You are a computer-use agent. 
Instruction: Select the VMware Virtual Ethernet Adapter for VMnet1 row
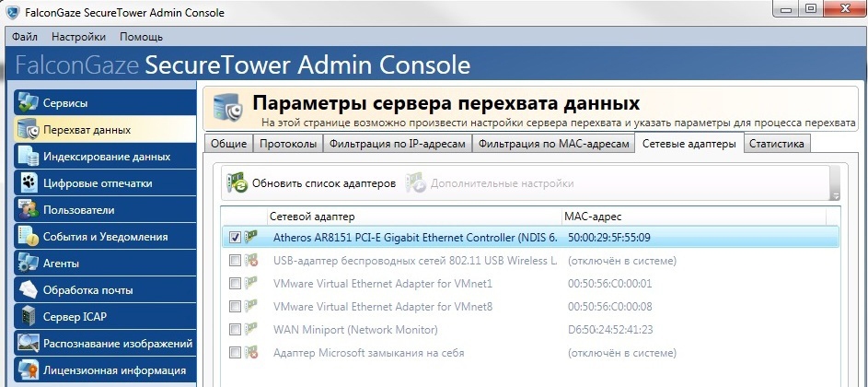(530, 283)
